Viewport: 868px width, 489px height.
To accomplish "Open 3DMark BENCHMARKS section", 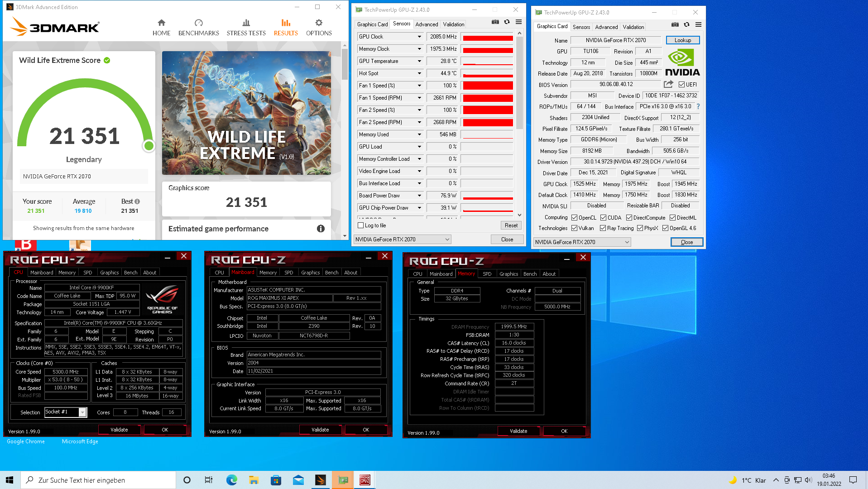I will (x=198, y=28).
